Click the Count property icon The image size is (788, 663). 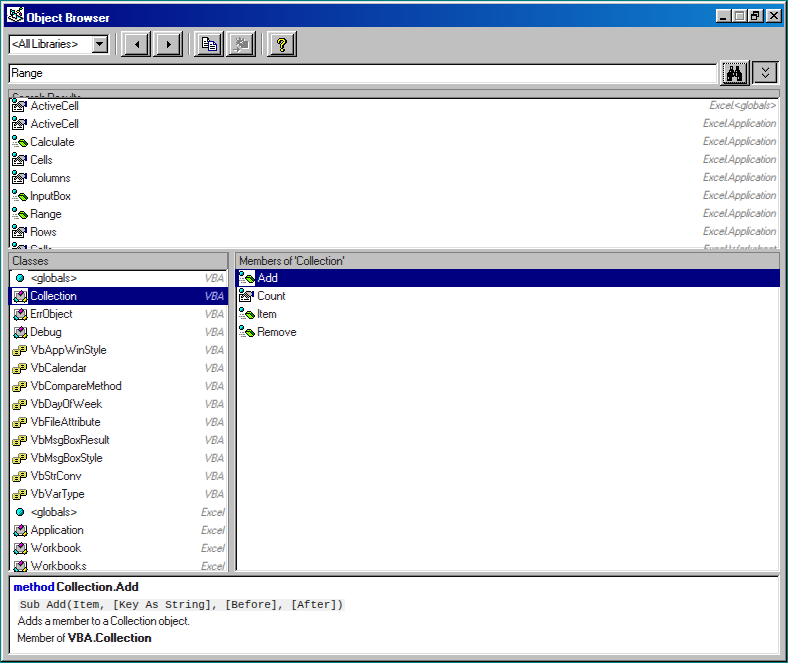tap(246, 296)
